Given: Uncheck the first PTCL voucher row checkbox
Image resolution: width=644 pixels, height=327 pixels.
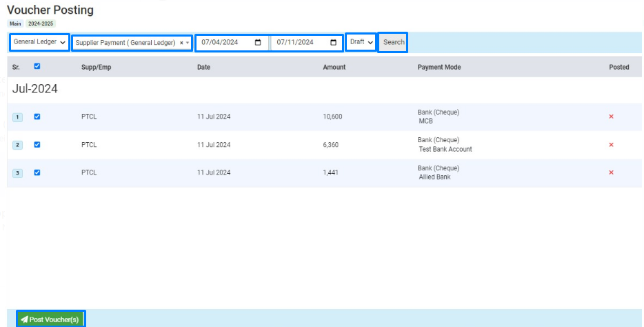Looking at the screenshot, I should [x=37, y=117].
